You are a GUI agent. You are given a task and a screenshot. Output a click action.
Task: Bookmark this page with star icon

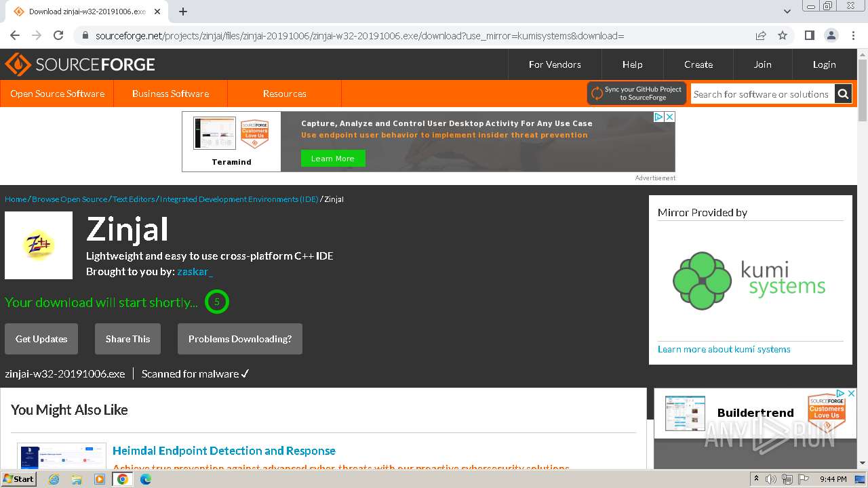[783, 35]
